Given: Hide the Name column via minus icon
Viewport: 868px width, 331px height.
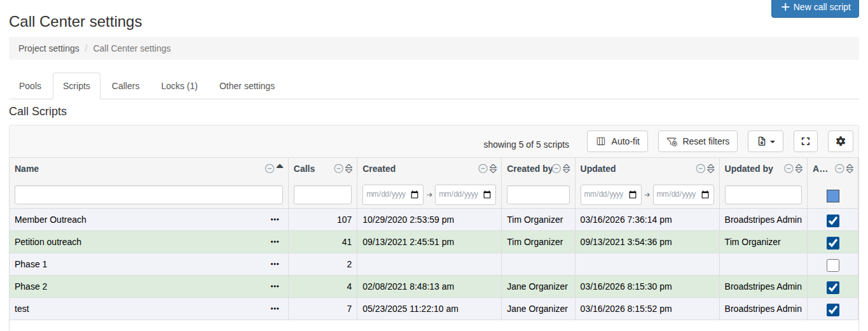Looking at the screenshot, I should 270,169.
